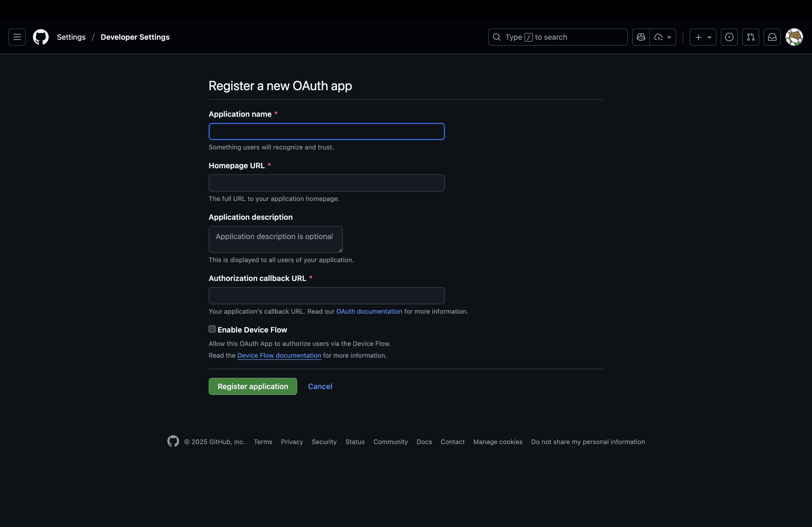812x527 pixels.
Task: Click the Authorization callback URL field
Action: (327, 295)
